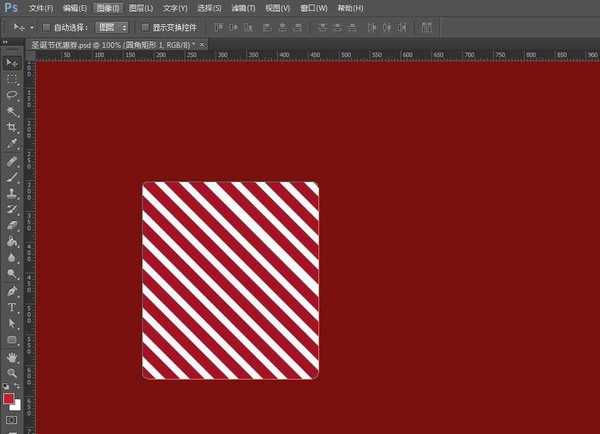Select the Lasso tool
This screenshot has height=434, width=600.
point(12,95)
